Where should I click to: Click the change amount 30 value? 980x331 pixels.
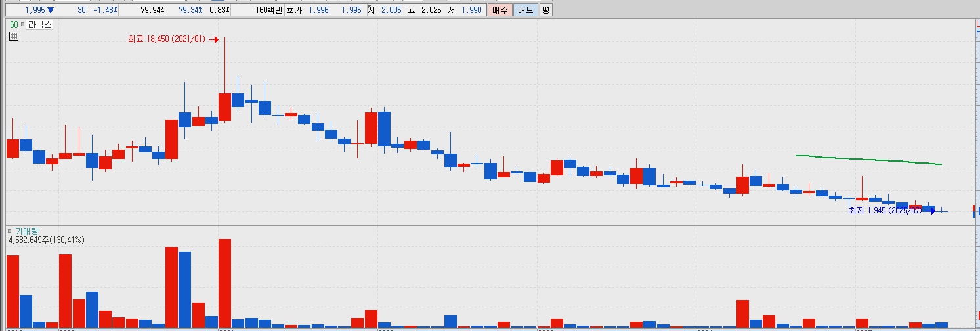click(81, 11)
